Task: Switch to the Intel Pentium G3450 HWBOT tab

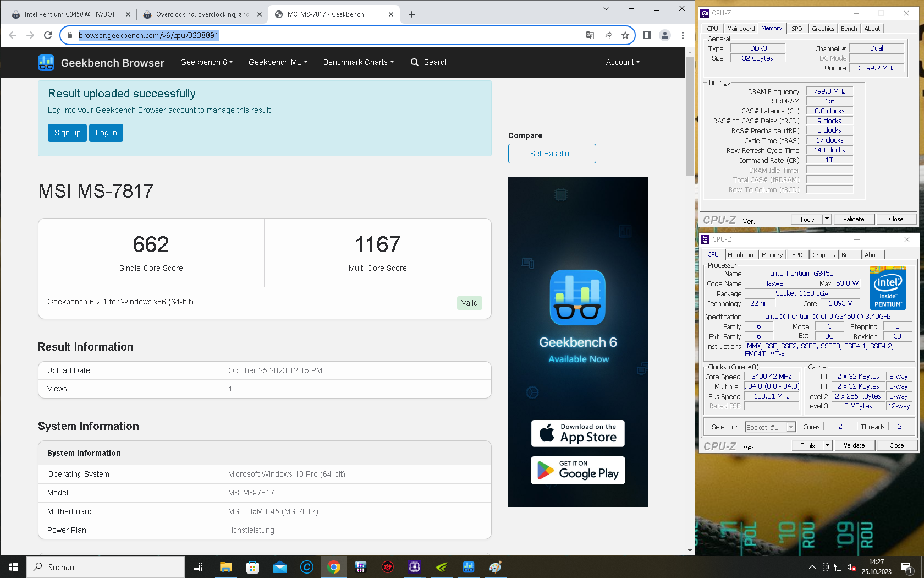Action: (70, 14)
